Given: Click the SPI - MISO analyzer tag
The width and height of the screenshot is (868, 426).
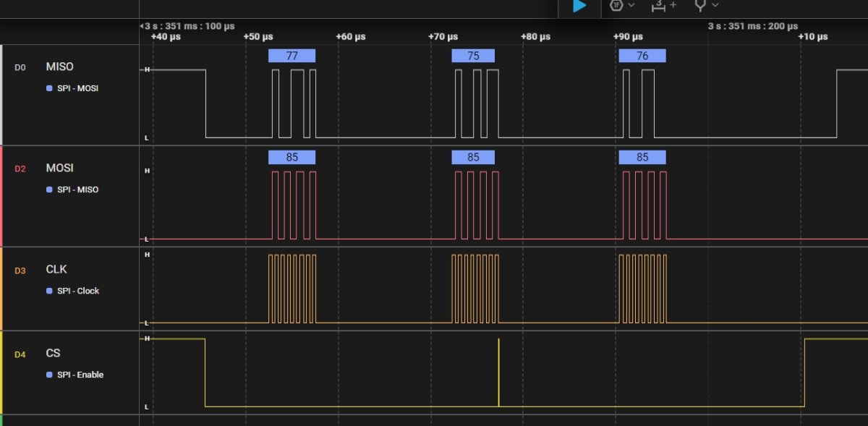Looking at the screenshot, I should click(77, 189).
